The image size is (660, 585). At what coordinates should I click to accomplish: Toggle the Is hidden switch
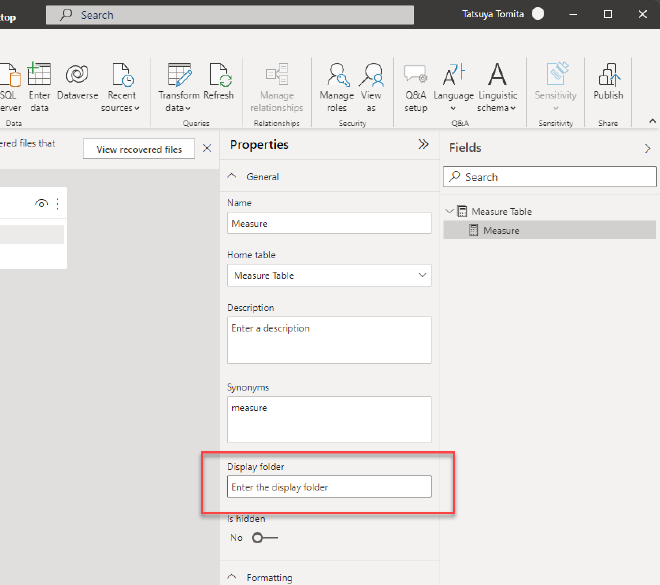click(265, 537)
